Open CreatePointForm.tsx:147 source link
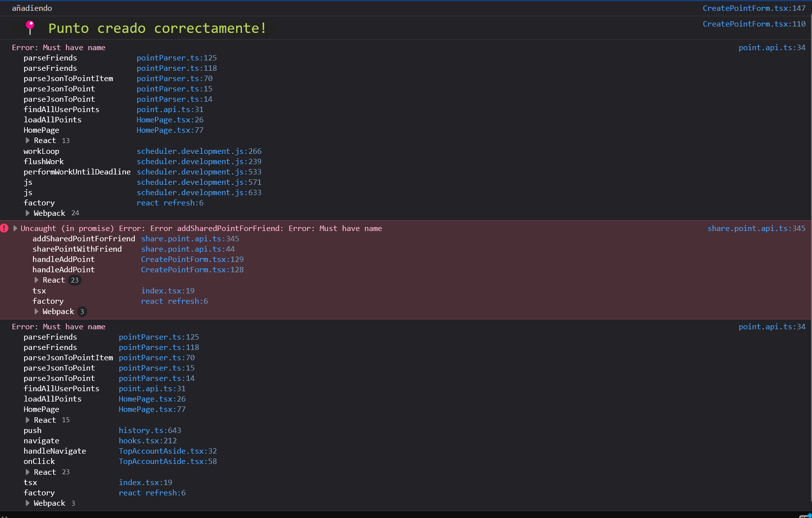Screen dimensions: 812x518 click(754, 8)
